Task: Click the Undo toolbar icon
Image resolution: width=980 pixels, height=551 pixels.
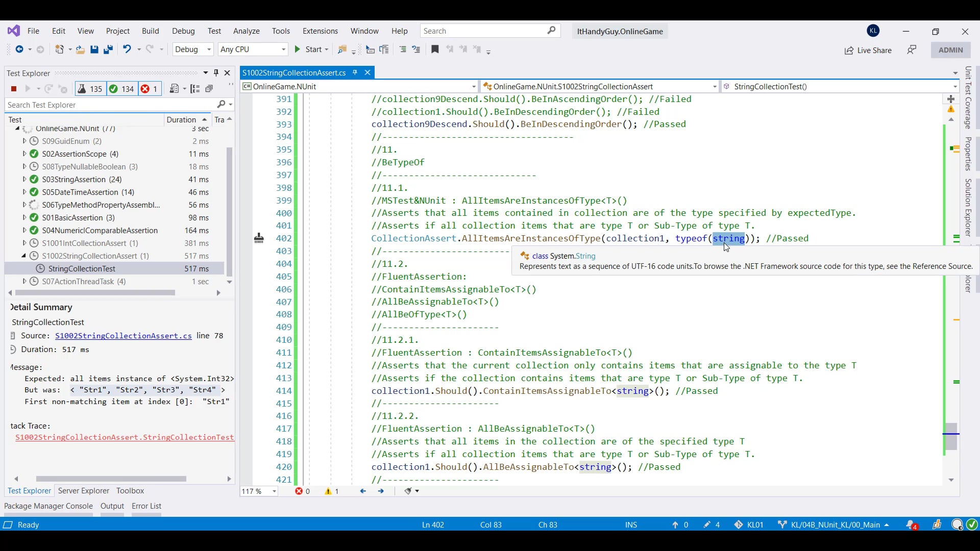Action: (127, 49)
